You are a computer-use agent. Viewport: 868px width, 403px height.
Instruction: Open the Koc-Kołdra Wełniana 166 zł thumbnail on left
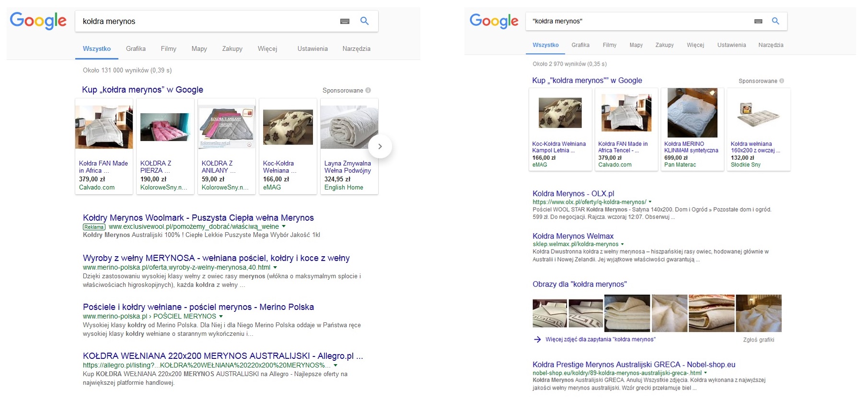coord(288,127)
